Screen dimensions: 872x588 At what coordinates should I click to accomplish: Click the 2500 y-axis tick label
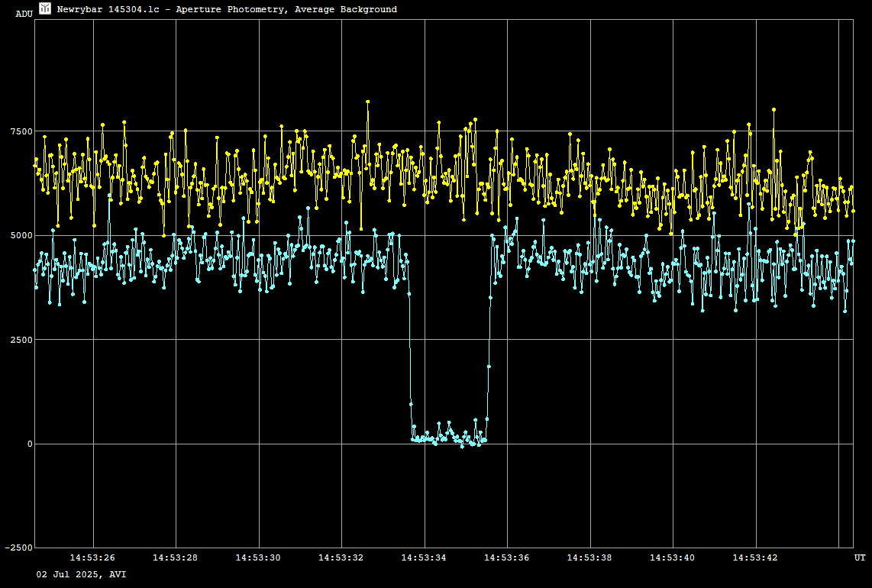pos(21,340)
